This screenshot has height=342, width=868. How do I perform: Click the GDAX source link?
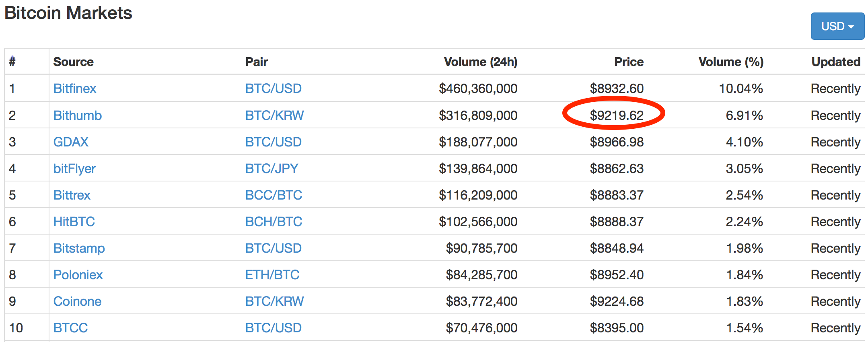71,142
